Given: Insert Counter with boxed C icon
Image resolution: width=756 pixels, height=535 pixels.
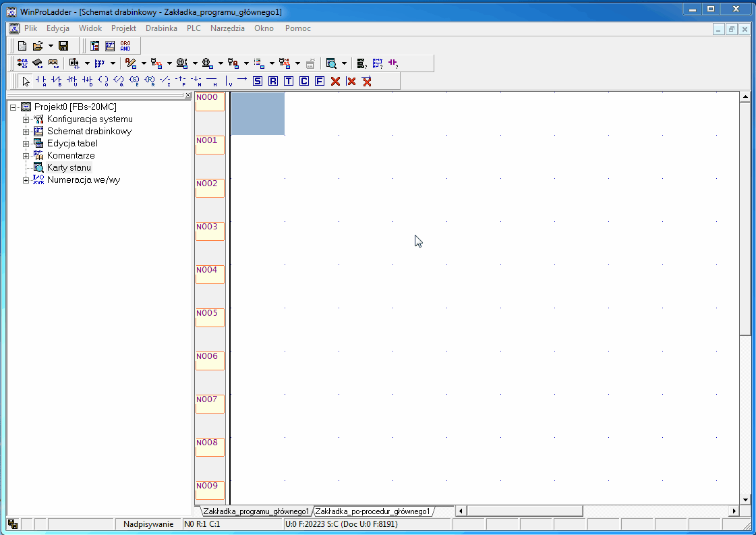Looking at the screenshot, I should coord(303,81).
